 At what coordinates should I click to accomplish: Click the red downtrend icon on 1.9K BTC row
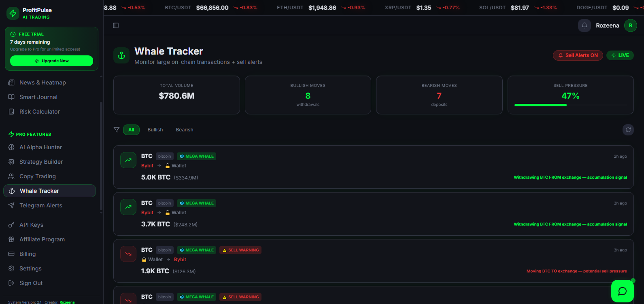[x=128, y=254]
